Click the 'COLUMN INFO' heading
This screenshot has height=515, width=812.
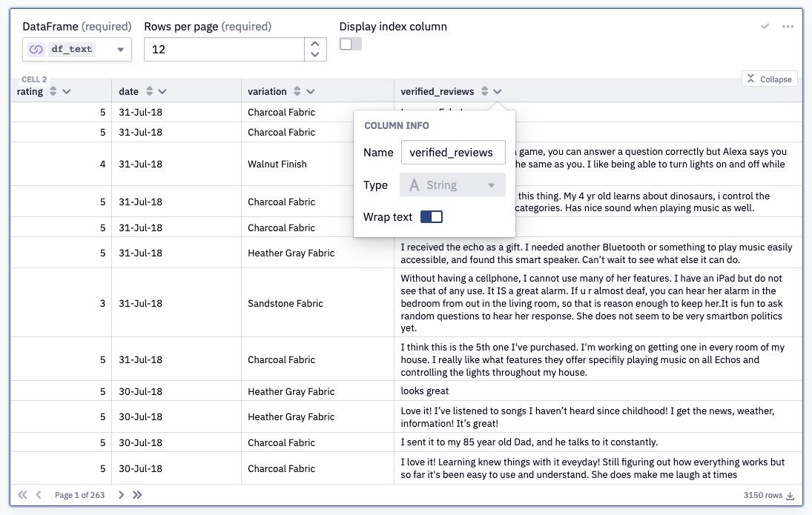tap(397, 126)
